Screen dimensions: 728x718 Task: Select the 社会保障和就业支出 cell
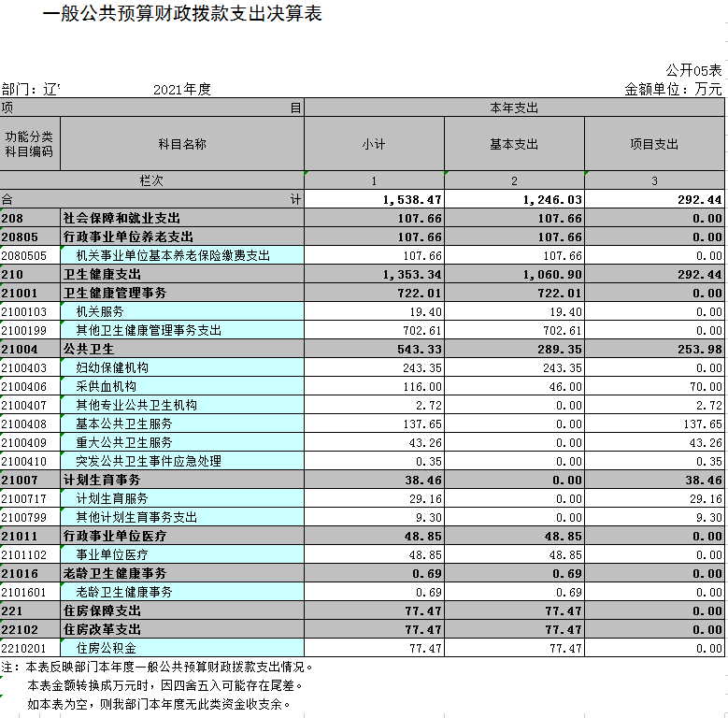point(182,218)
